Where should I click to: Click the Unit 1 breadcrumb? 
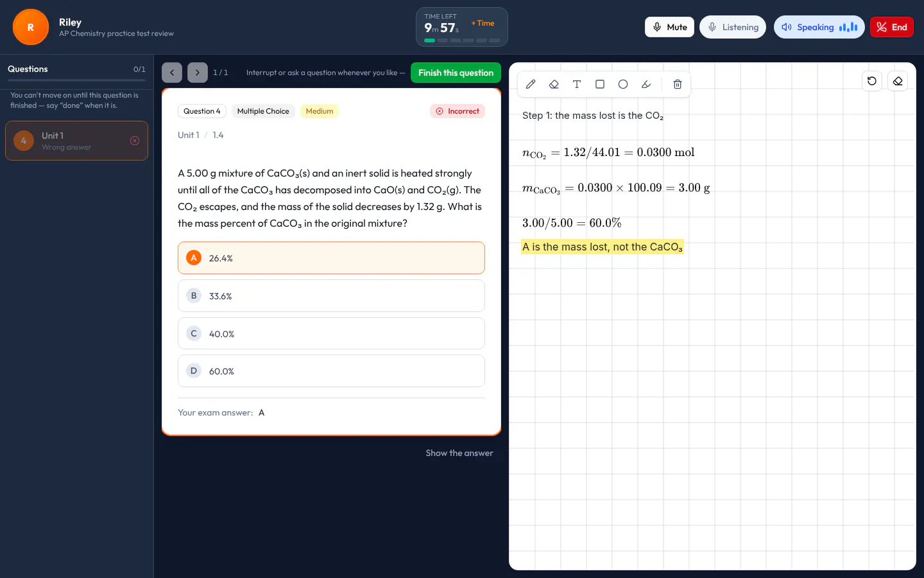pyautogui.click(x=189, y=135)
